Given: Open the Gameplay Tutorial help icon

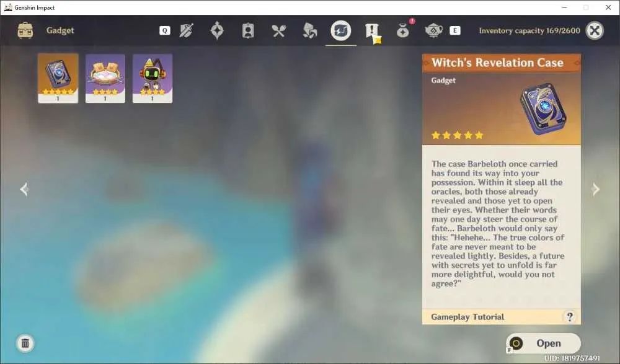Looking at the screenshot, I should 569,317.
